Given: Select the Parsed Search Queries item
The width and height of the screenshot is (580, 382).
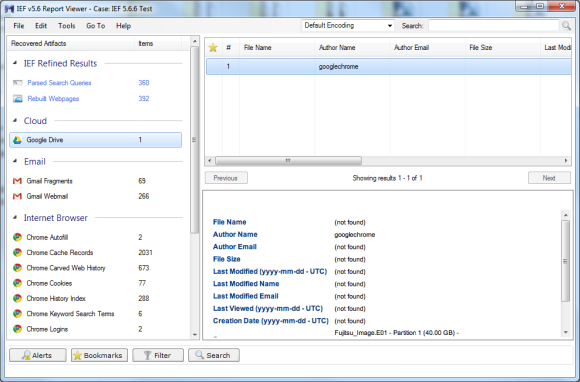Looking at the screenshot, I should tap(95, 82).
